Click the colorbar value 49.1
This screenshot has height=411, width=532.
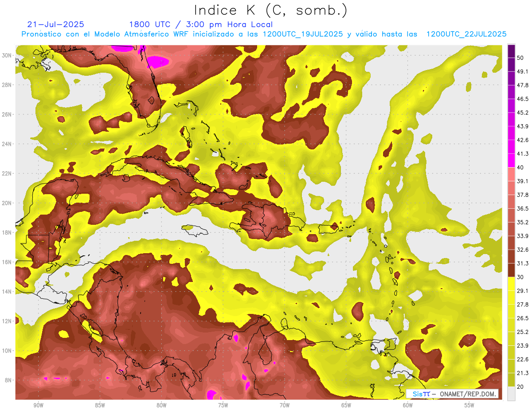coord(523,71)
